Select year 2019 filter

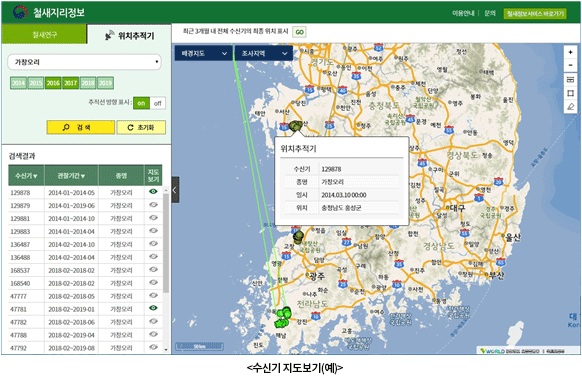pyautogui.click(x=105, y=83)
